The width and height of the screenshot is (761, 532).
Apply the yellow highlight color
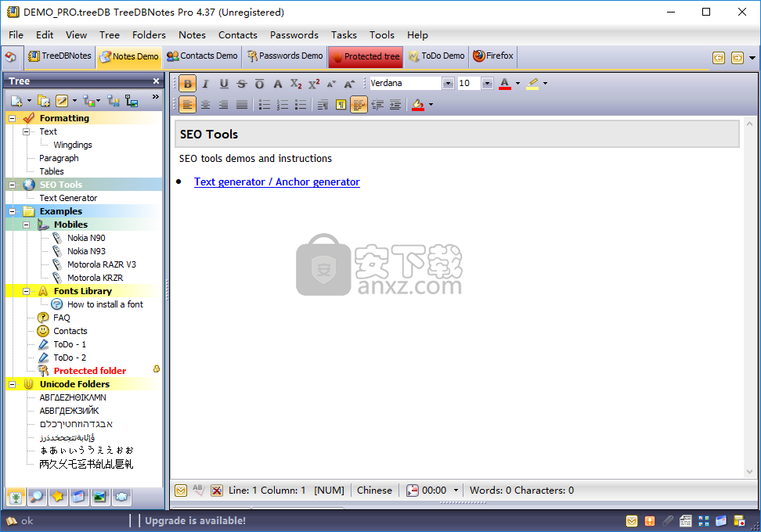click(x=532, y=84)
